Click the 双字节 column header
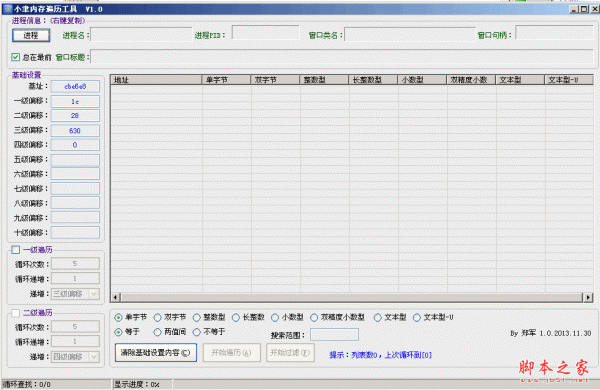 coord(275,80)
